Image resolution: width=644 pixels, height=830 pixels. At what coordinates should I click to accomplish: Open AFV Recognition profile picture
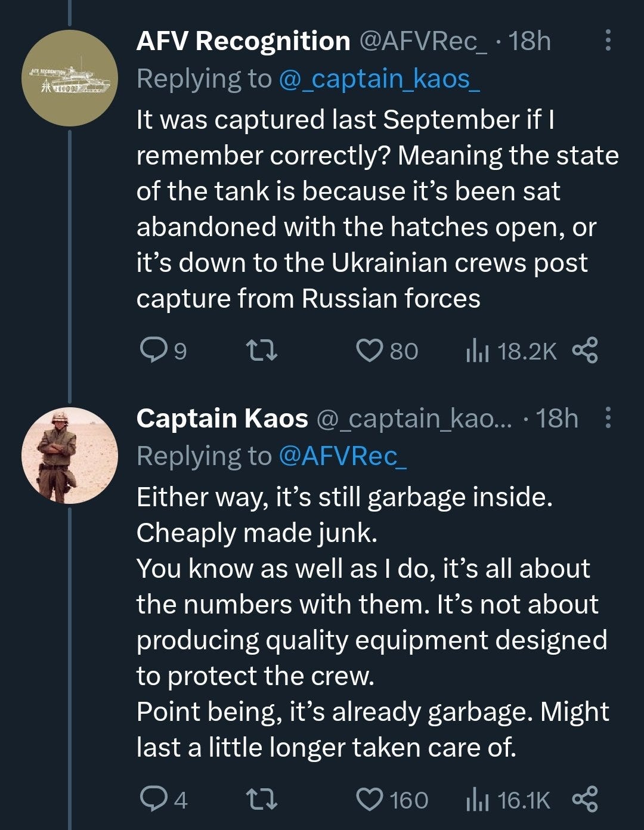(69, 78)
